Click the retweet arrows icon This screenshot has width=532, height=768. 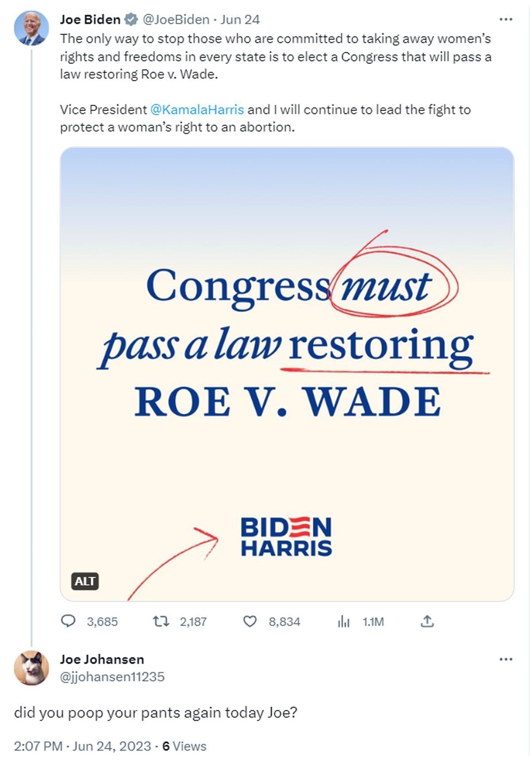click(x=160, y=621)
